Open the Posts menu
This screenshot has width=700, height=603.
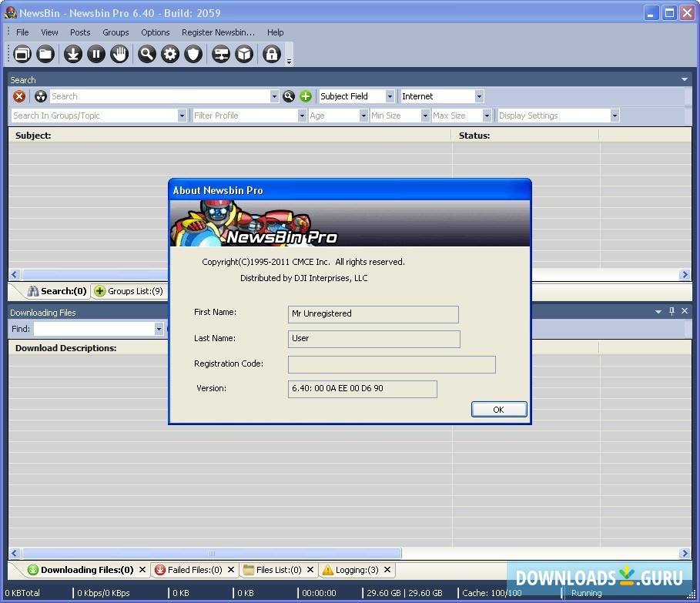80,32
